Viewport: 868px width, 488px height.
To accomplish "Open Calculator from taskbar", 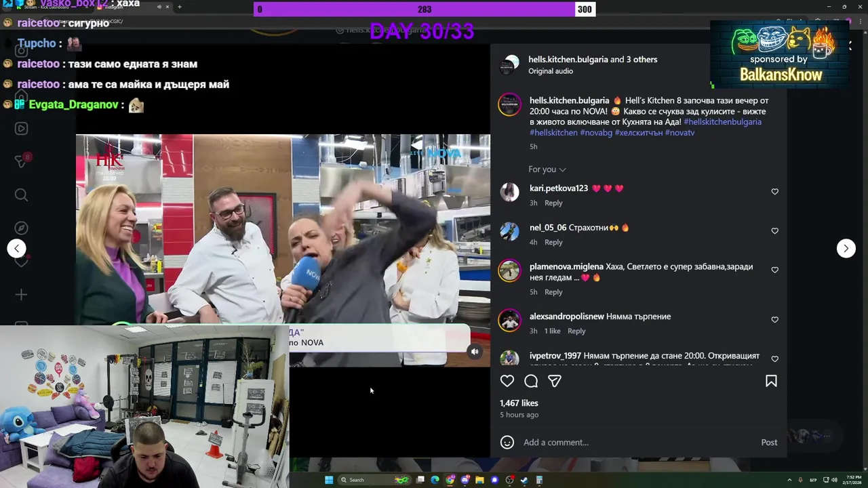I will tap(539, 480).
